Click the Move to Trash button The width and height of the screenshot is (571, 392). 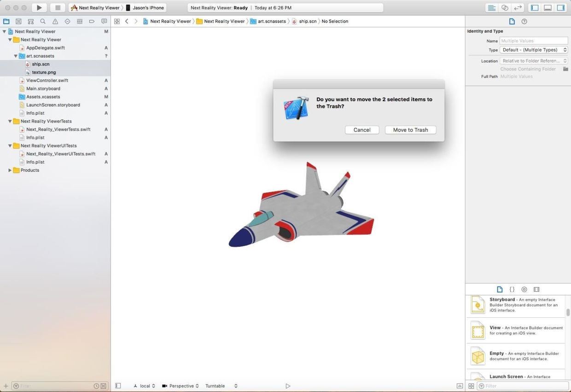click(x=410, y=129)
